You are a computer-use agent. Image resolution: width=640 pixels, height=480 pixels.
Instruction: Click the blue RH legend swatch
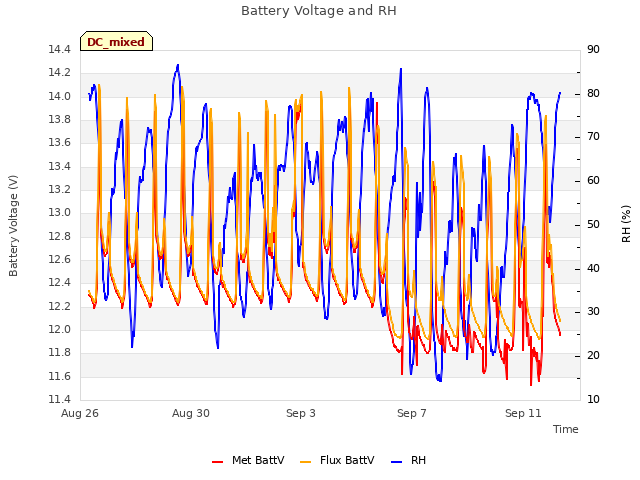click(x=397, y=462)
